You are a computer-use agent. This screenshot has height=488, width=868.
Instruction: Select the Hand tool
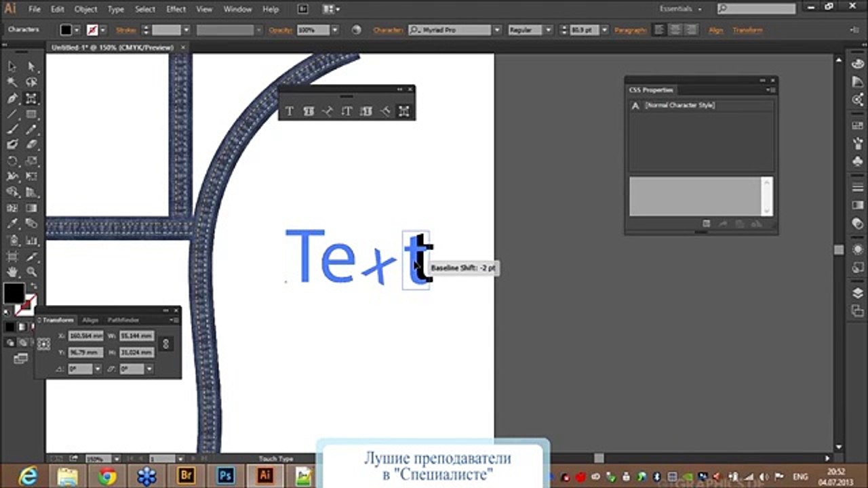point(12,272)
